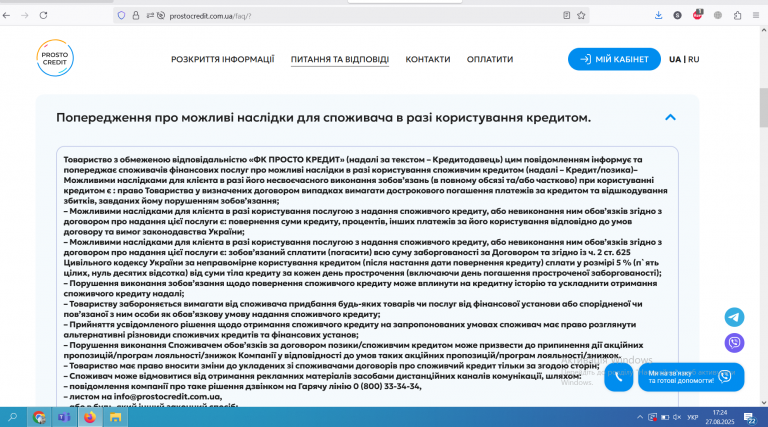Open the РОЗКРИТТЯ ІНФОРМАЦІЇ menu item
768x427 pixels.
tap(222, 59)
